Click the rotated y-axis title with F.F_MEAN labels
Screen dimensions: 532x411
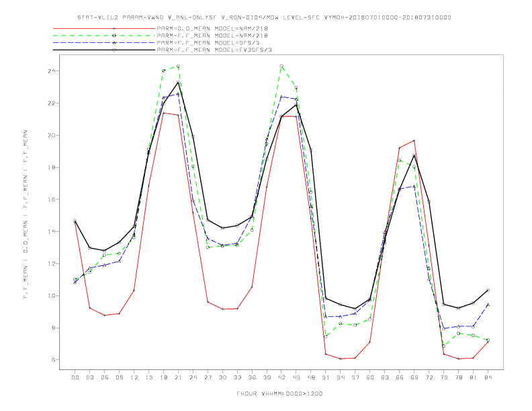(26, 214)
